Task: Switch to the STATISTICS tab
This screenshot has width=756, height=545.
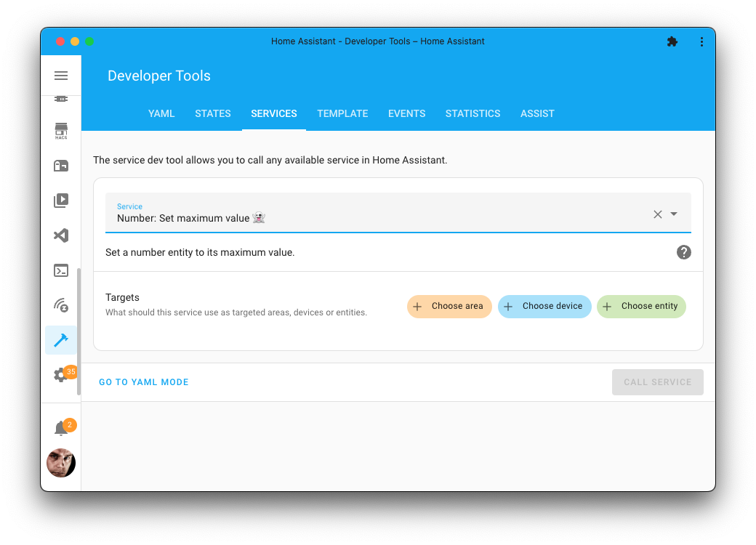Action: pyautogui.click(x=472, y=113)
